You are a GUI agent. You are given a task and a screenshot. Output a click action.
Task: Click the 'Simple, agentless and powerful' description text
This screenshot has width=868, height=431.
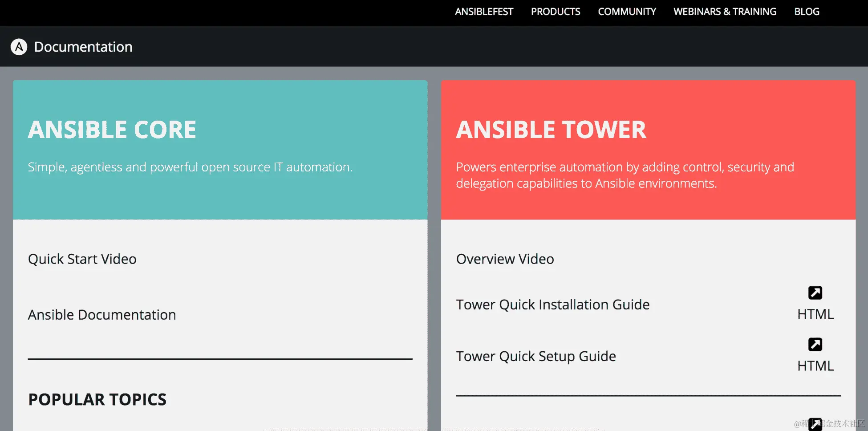pos(190,167)
